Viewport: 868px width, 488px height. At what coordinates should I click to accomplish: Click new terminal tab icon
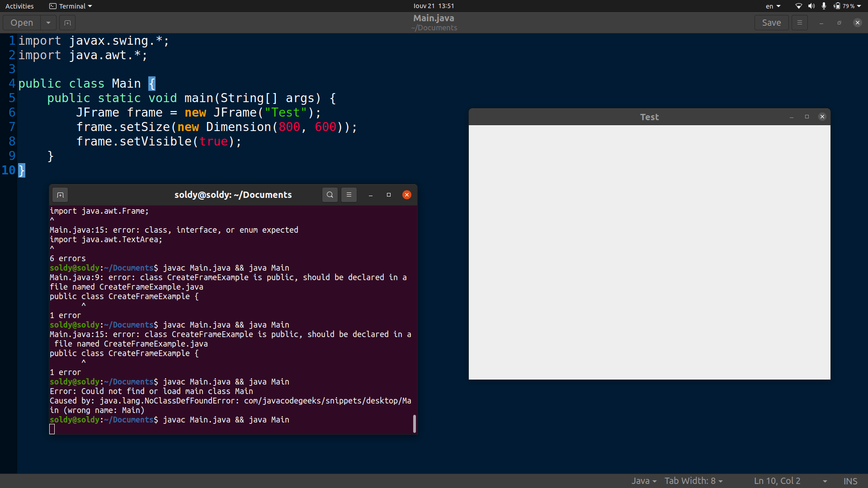click(x=60, y=195)
